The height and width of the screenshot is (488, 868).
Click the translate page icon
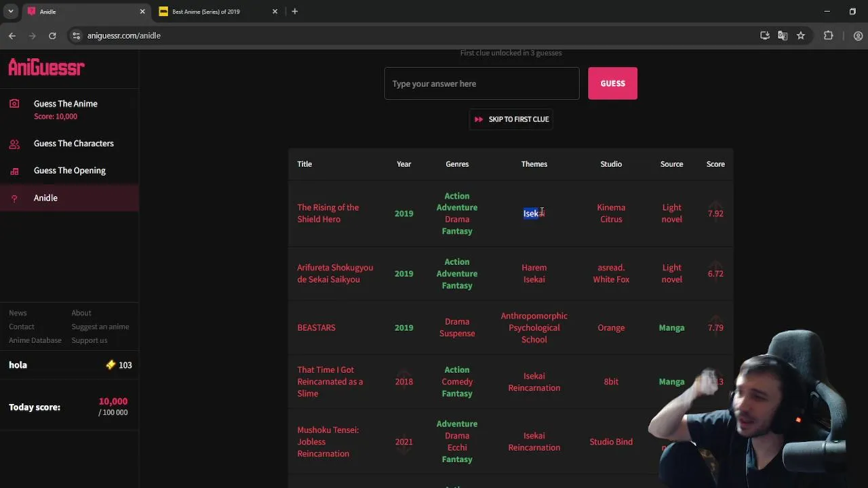pos(783,35)
